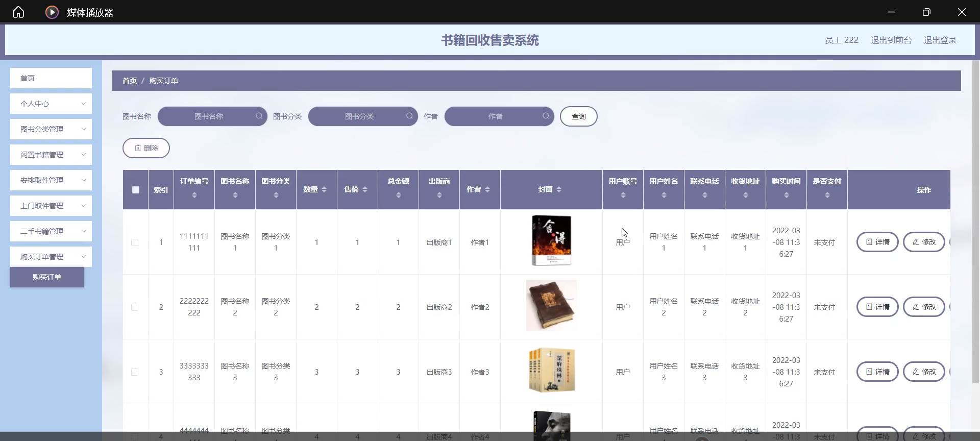
Task: Click 修改 for order 3333333333
Action: coord(924,372)
